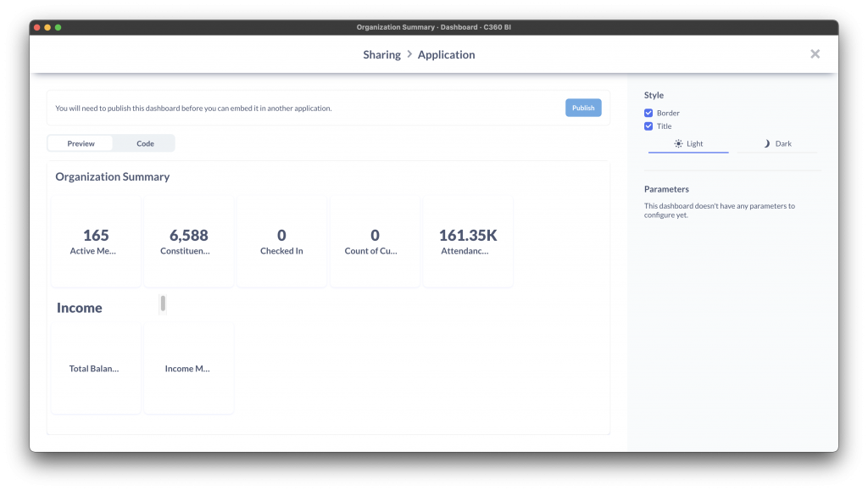The image size is (868, 491).
Task: Click the Application breadcrumb label
Action: pyautogui.click(x=446, y=54)
